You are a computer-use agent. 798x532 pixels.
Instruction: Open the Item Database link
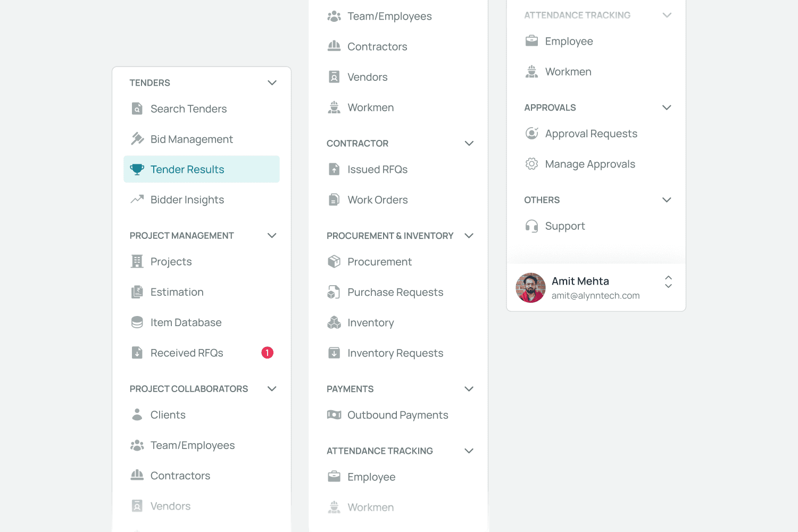point(202,322)
